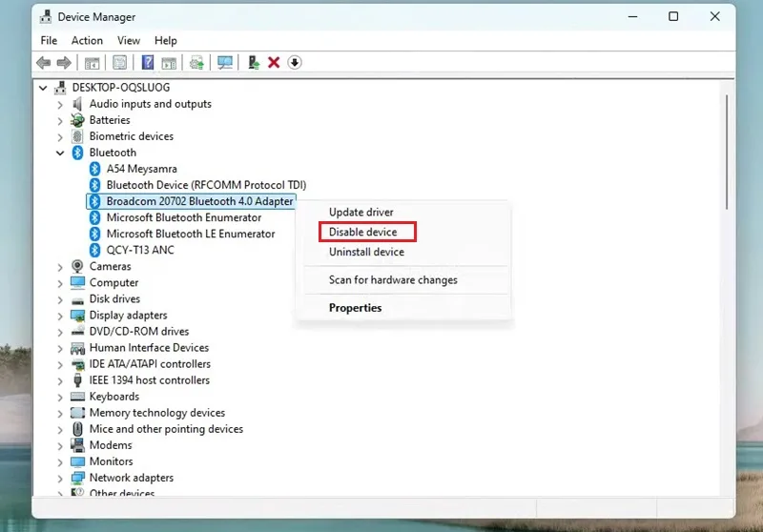Collapse the DESKTOP-OQSLUOG root node
The image size is (763, 532).
coord(43,88)
